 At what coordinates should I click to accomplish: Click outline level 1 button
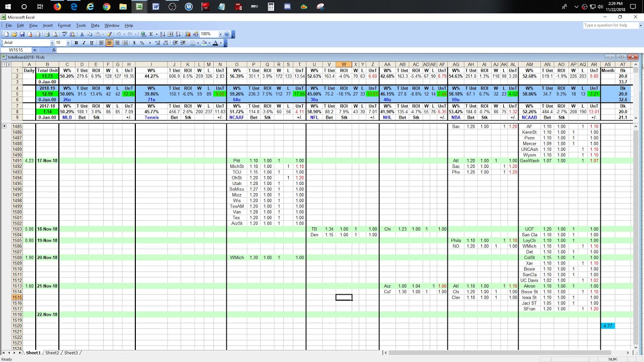pos(4,64)
